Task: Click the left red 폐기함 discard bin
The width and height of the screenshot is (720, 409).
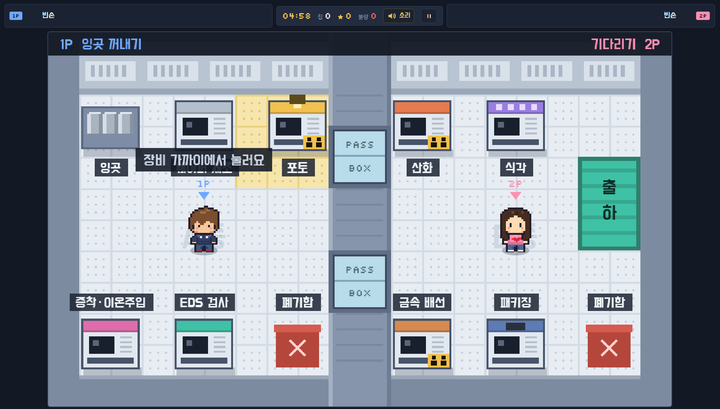Action: [298, 346]
